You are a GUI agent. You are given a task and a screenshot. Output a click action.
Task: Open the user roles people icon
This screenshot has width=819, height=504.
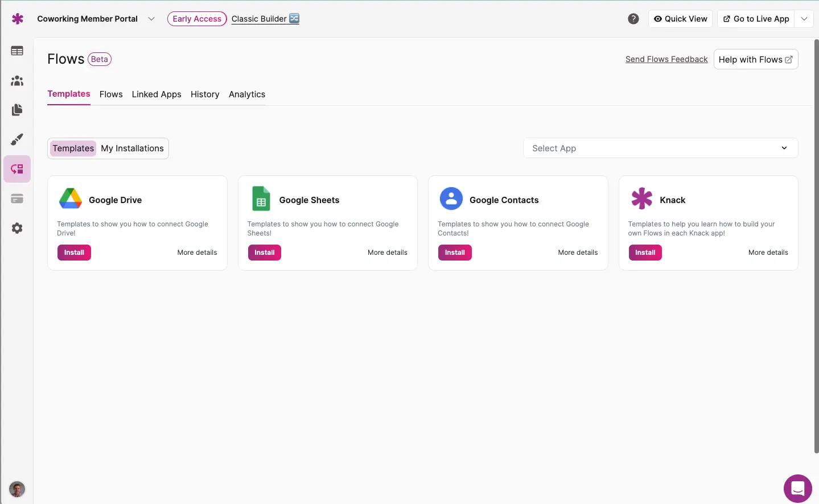point(17,81)
